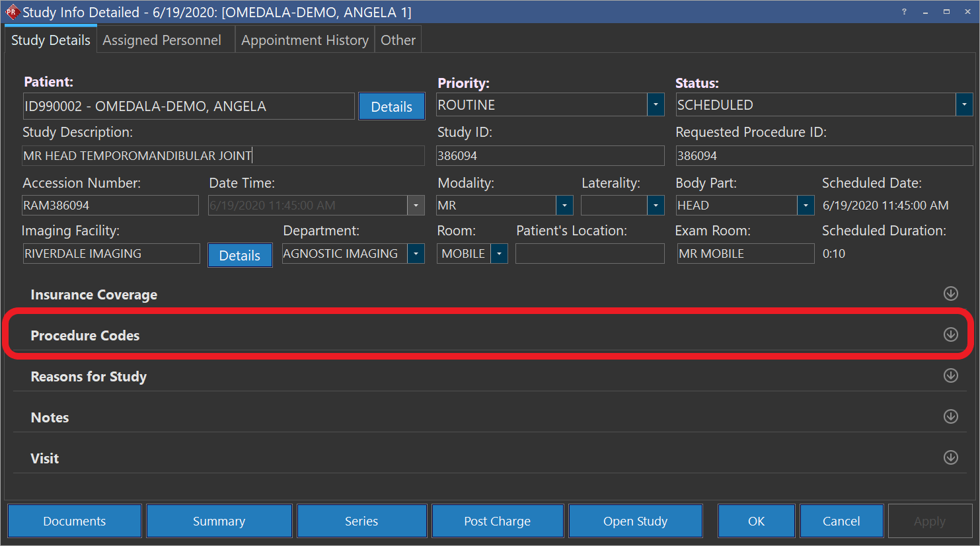This screenshot has height=546, width=980.
Task: Open the Modality dropdown
Action: coord(564,206)
